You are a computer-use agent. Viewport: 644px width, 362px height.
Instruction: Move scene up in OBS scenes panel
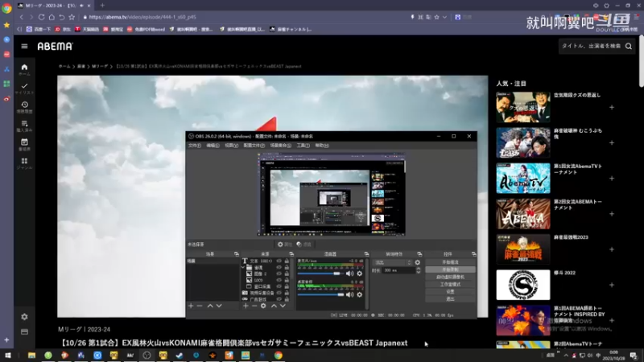pyautogui.click(x=210, y=306)
